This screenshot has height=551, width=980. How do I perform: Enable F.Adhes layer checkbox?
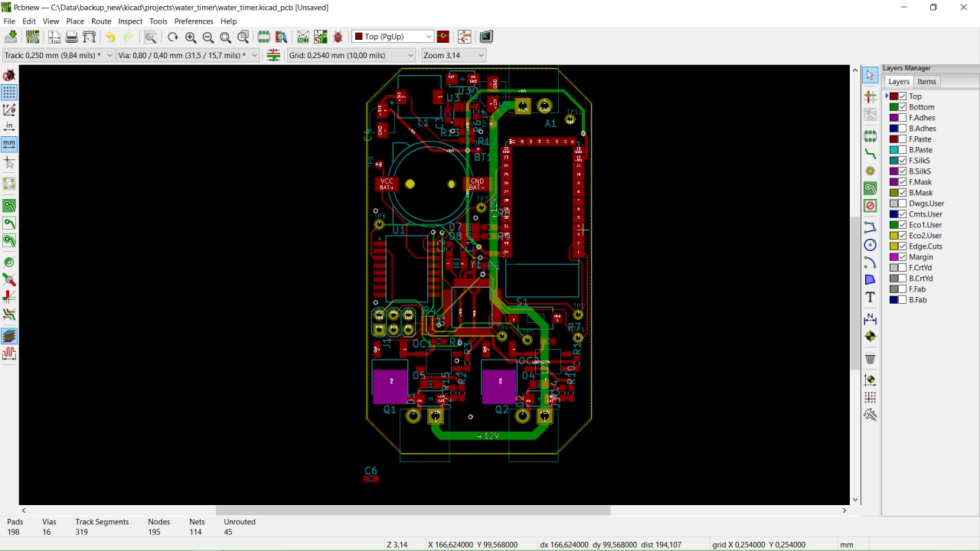click(x=903, y=118)
